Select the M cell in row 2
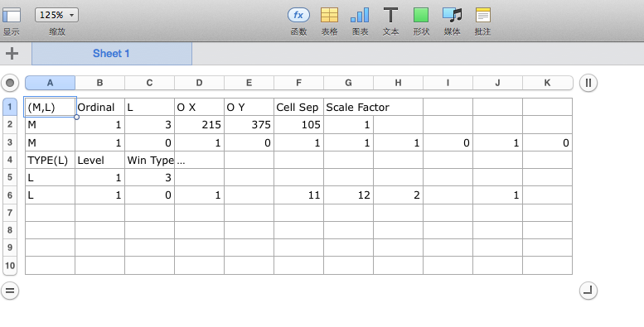The image size is (644, 327). tap(50, 124)
